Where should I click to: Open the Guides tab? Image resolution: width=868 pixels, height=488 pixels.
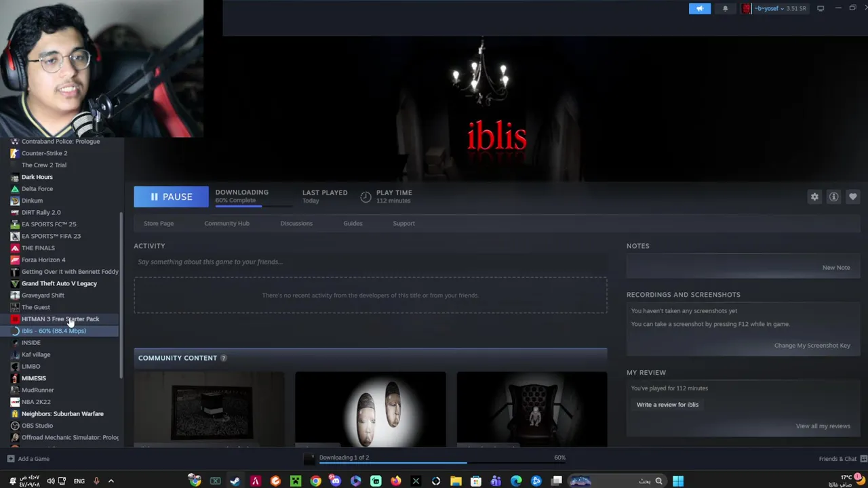(x=353, y=223)
